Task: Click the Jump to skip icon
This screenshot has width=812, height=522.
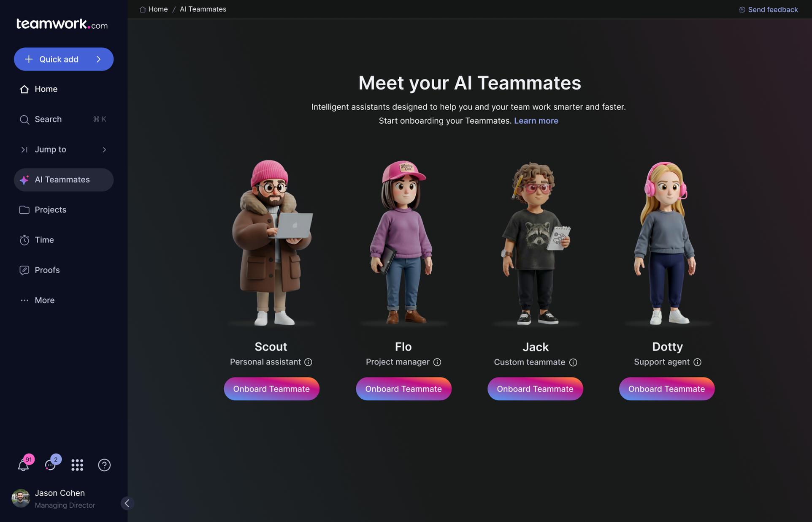Action: click(24, 150)
